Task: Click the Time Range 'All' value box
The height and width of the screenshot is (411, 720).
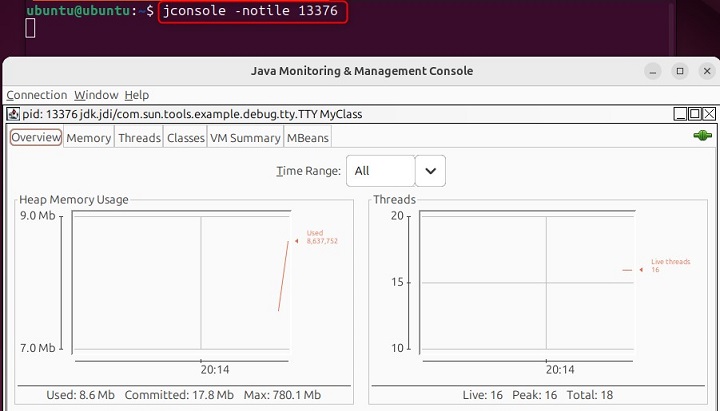Action: 380,171
